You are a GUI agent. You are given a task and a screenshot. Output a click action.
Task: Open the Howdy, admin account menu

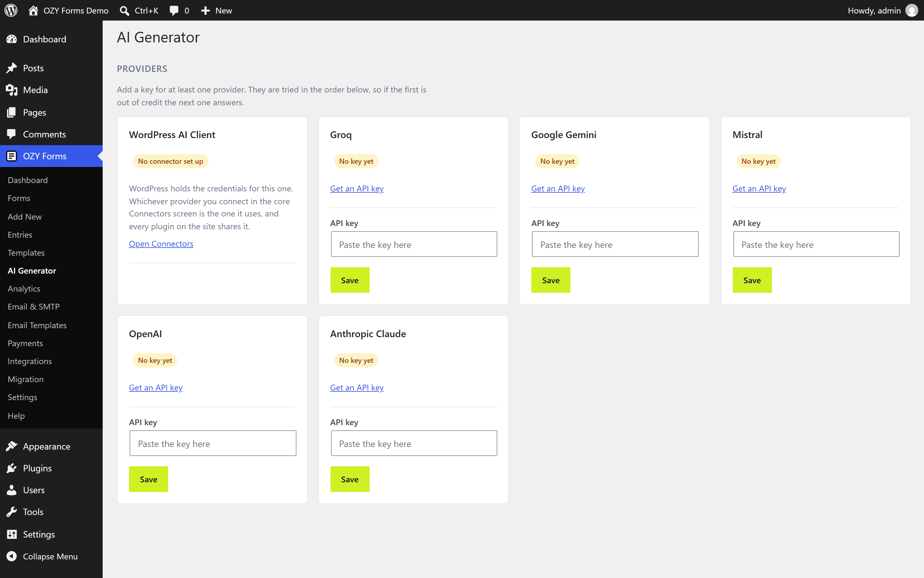882,10
